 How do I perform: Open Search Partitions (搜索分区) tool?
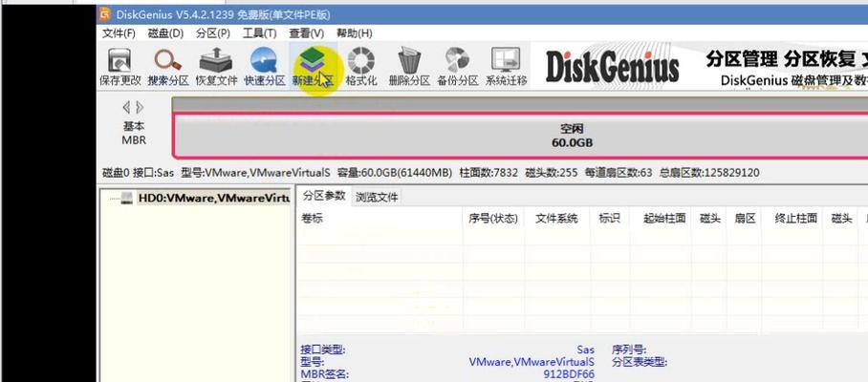click(x=167, y=66)
